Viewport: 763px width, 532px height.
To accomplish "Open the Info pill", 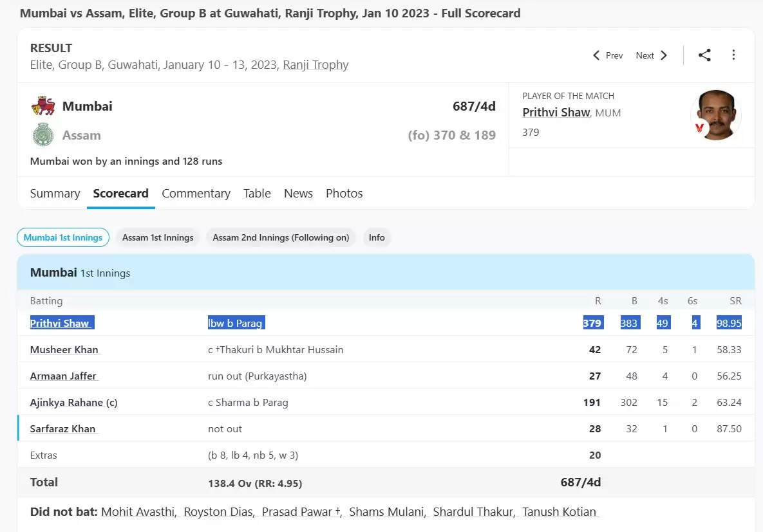I will pos(377,237).
